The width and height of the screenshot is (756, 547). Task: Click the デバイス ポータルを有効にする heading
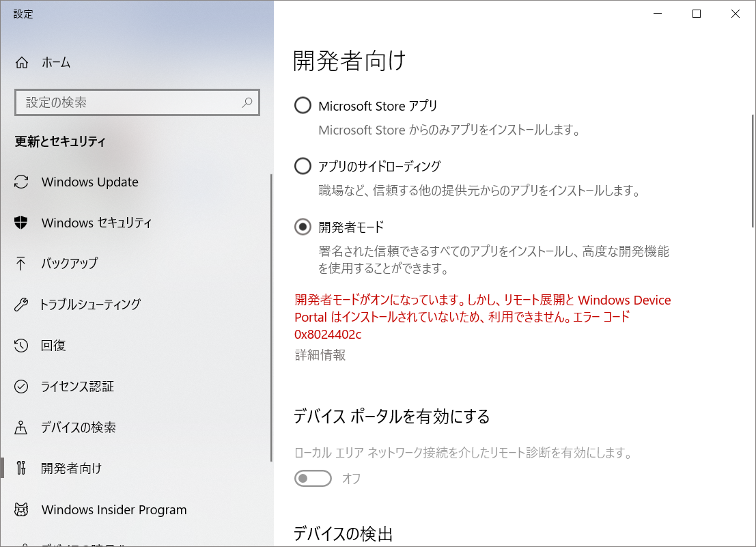(391, 417)
